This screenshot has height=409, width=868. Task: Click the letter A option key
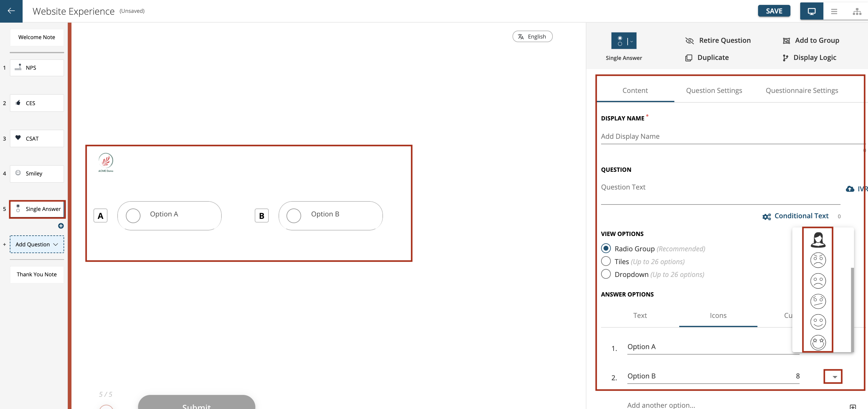pos(100,216)
